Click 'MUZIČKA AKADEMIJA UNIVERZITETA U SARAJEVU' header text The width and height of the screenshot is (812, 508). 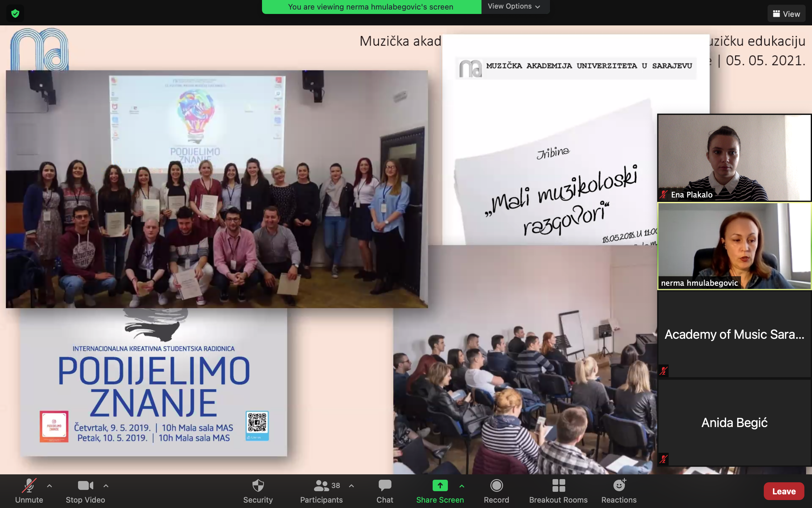tap(589, 66)
